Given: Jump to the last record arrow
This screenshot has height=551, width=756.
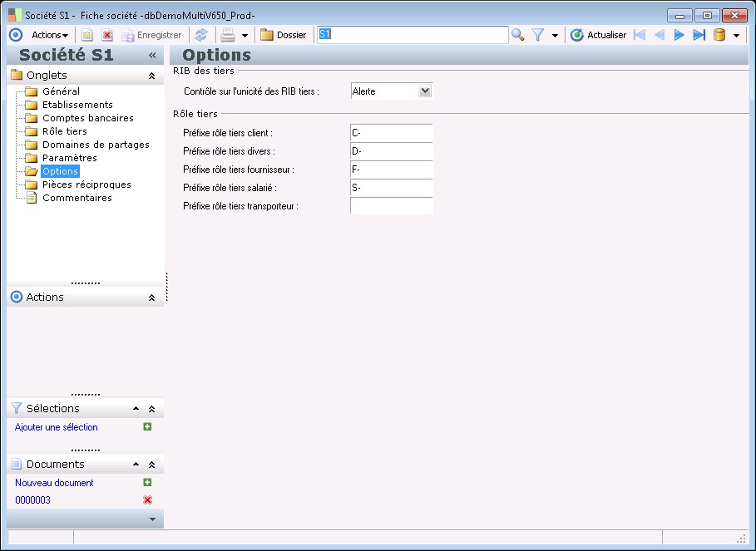Looking at the screenshot, I should tap(699, 35).
